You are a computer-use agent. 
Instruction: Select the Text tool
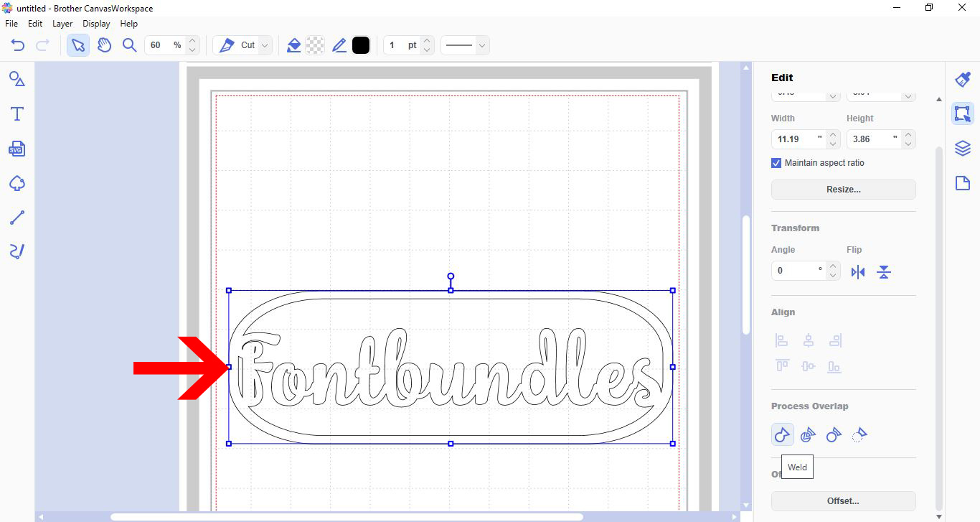point(17,113)
